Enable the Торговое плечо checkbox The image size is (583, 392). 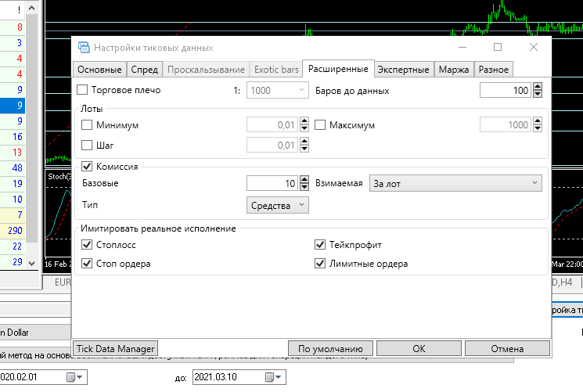(x=82, y=90)
